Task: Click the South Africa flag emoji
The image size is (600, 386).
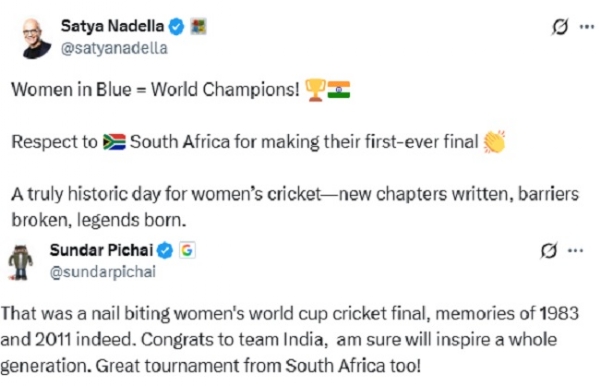Action: pyautogui.click(x=114, y=142)
